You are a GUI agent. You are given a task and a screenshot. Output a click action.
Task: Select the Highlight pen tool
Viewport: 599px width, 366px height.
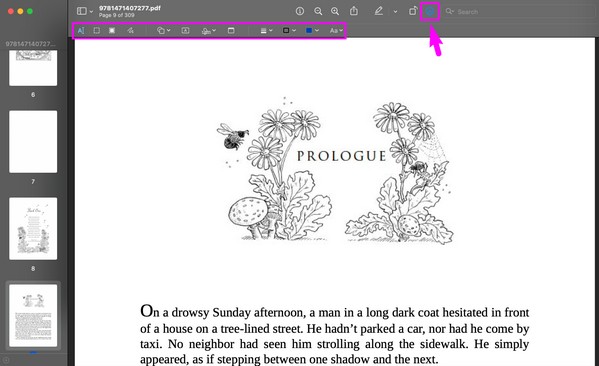pos(379,11)
